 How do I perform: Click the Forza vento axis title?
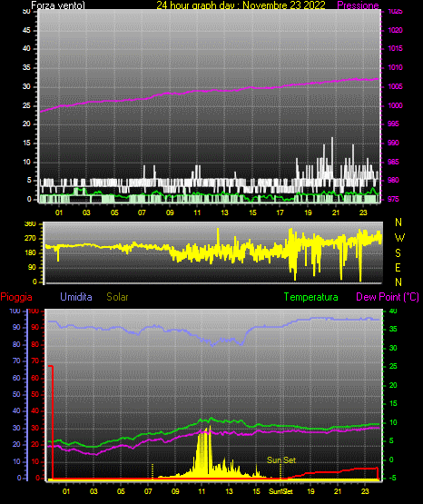(58, 5)
